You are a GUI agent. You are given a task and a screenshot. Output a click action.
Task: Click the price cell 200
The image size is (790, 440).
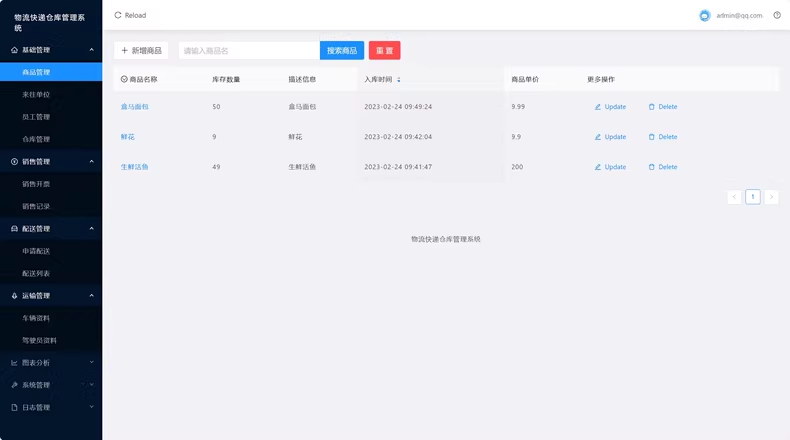[517, 167]
